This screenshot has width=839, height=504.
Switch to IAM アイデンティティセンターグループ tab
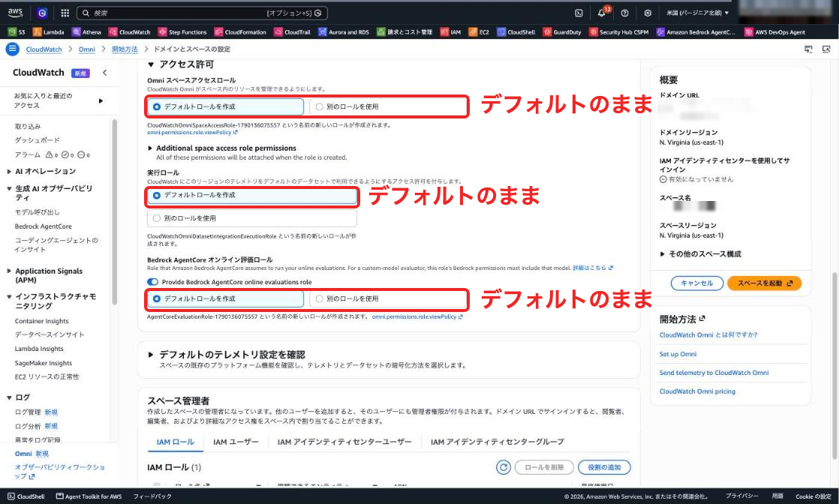click(497, 442)
